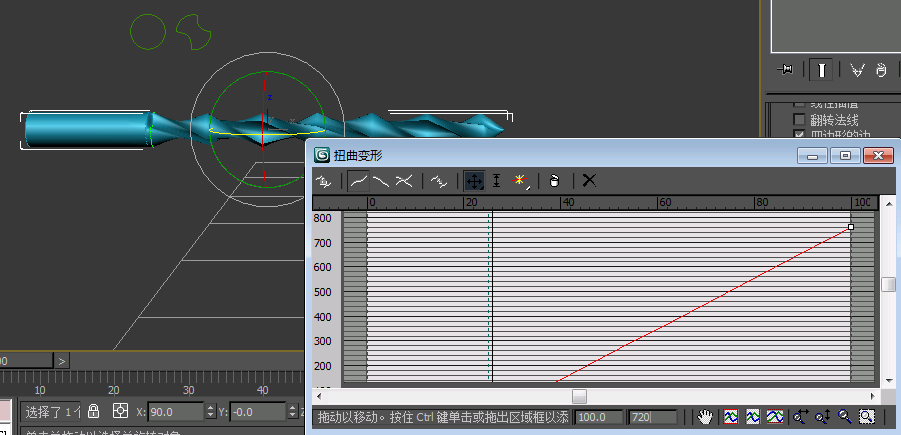Minimize the 扭曲变形 window
This screenshot has height=435, width=901.
(x=813, y=155)
